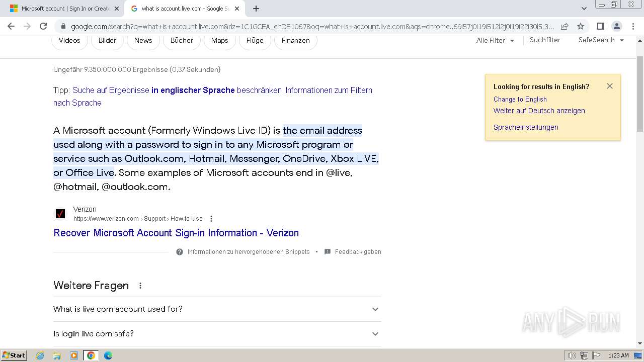Open media player from taskbar
Screen dimensions: 644x362
pyautogui.click(x=74, y=355)
